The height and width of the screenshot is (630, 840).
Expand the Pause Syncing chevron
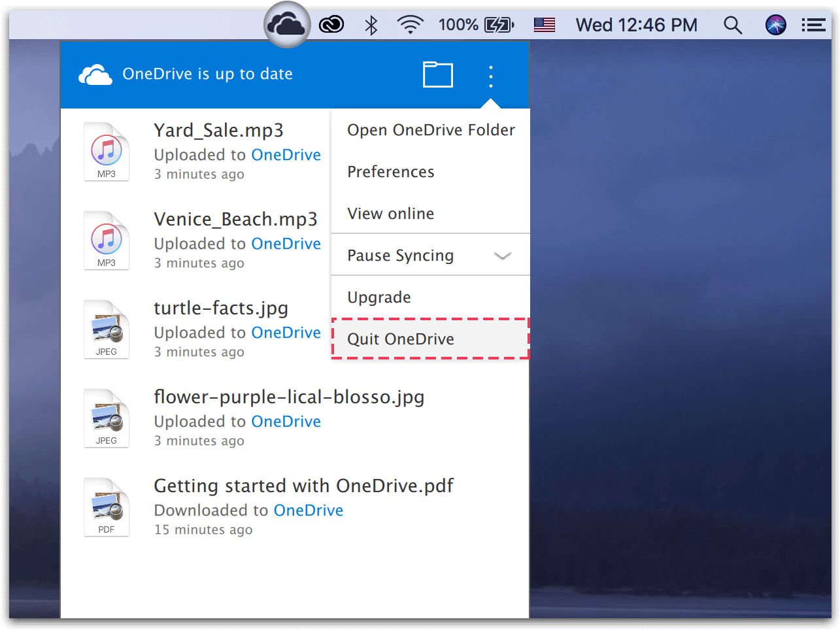pos(502,256)
